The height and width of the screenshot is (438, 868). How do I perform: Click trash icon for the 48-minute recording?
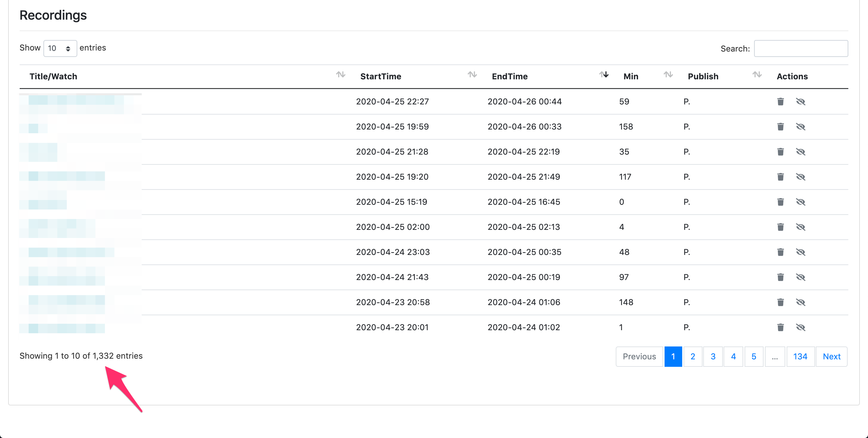click(x=780, y=252)
